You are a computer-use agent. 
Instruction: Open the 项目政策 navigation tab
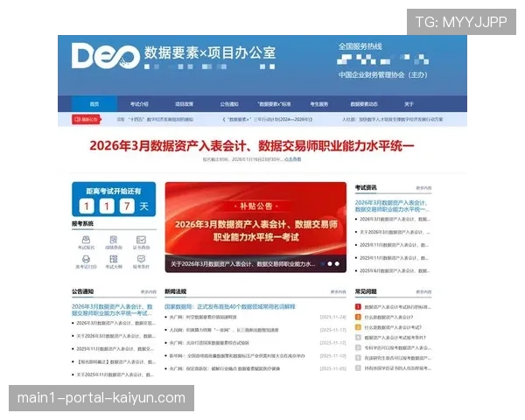pyautogui.click(x=184, y=104)
